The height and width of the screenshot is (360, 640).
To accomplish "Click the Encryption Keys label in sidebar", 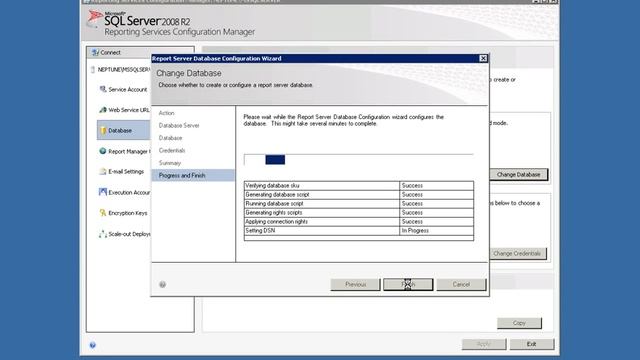I will click(x=128, y=213).
